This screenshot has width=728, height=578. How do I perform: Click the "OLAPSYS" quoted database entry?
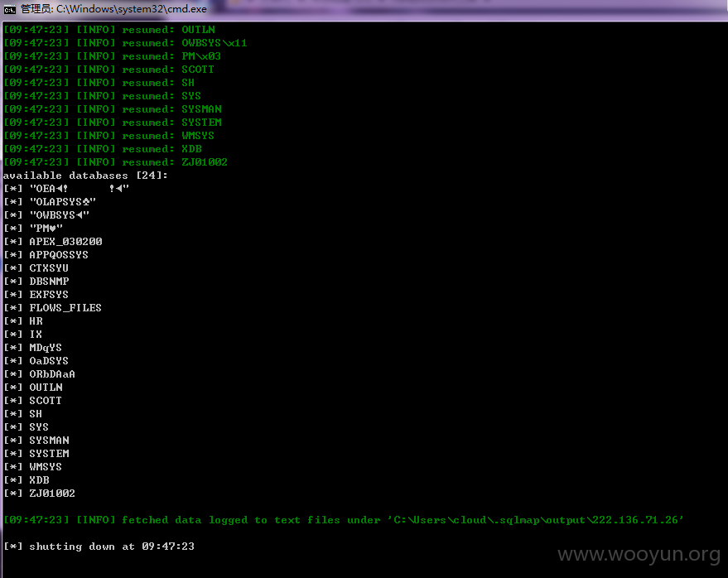(x=50, y=202)
